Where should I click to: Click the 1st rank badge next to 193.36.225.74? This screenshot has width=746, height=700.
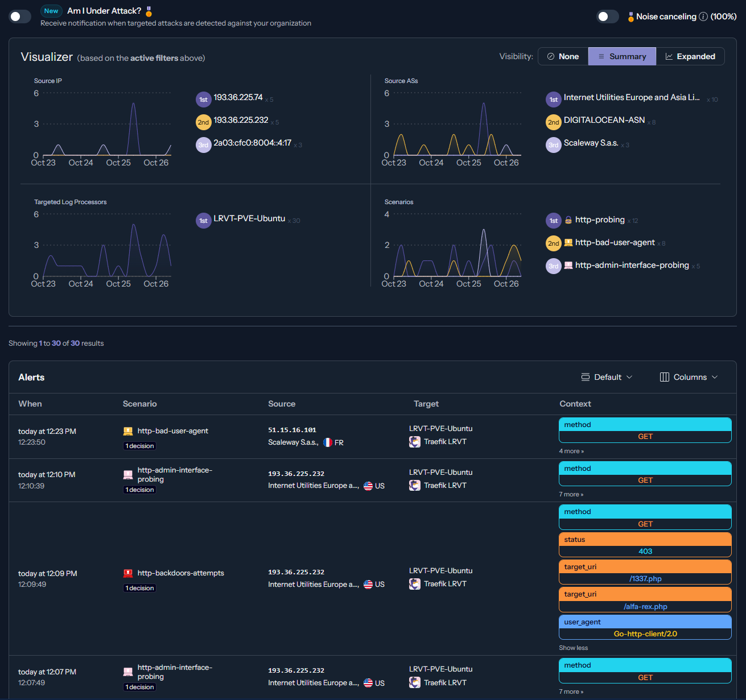(203, 99)
